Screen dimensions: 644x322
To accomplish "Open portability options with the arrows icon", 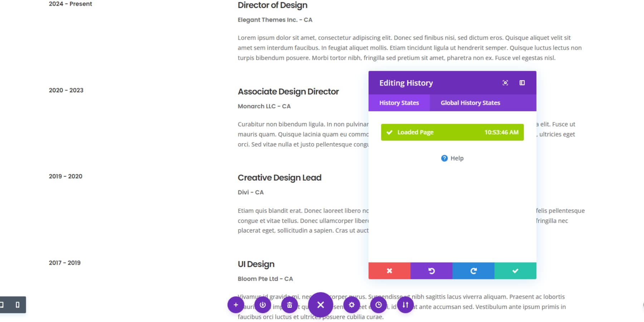I will pos(405,305).
